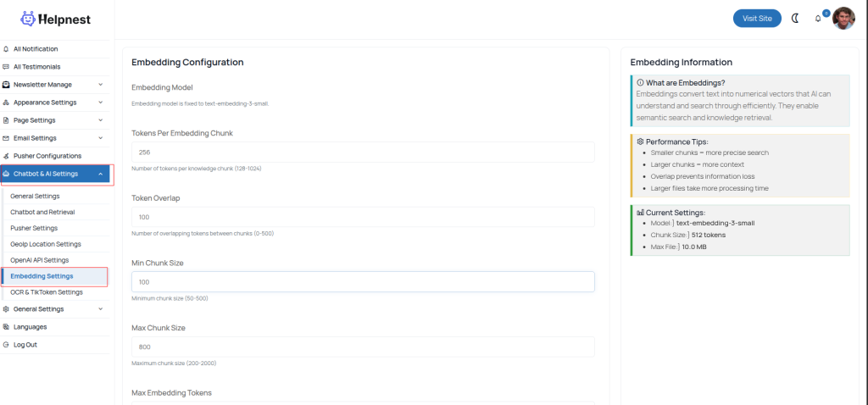The image size is (868, 405).
Task: Collapse the Chatbot & AI Settings section
Action: [x=100, y=174]
